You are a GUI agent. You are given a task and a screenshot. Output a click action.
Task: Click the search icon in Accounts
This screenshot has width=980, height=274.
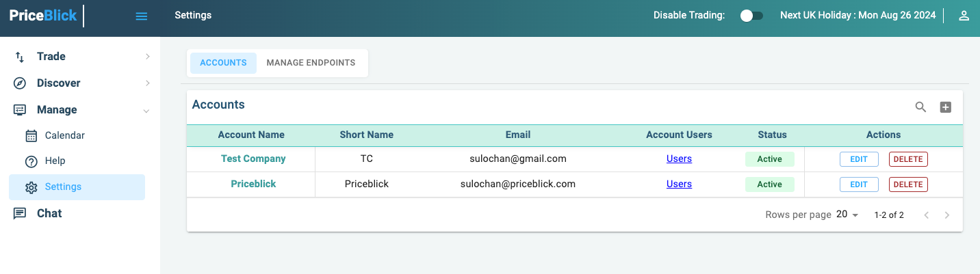(920, 107)
